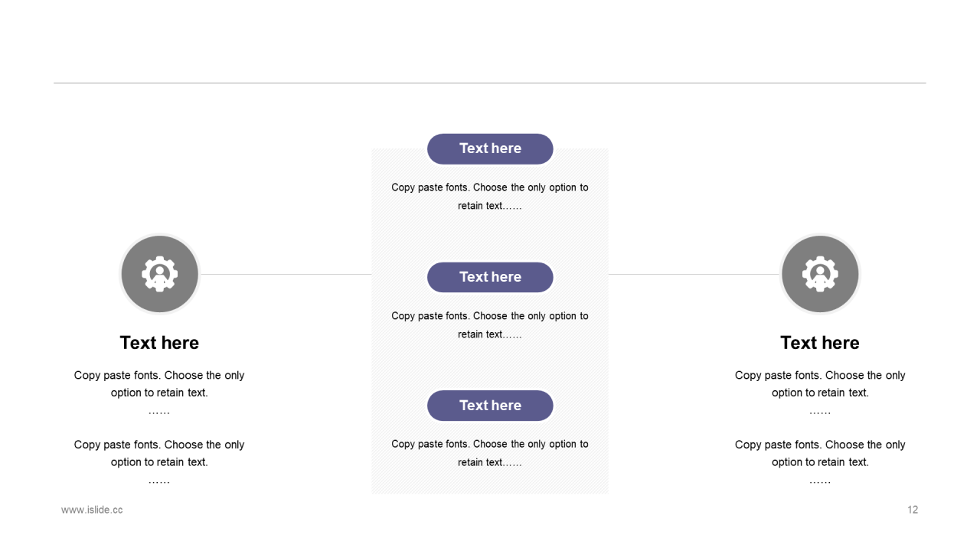
Task: Click first right column paragraph text
Action: click(820, 393)
